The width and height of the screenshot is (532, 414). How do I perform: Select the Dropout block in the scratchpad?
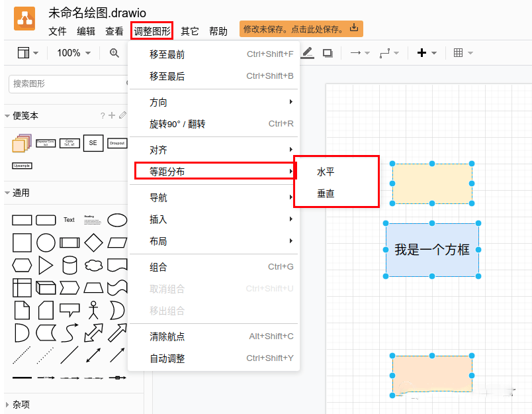click(x=116, y=143)
